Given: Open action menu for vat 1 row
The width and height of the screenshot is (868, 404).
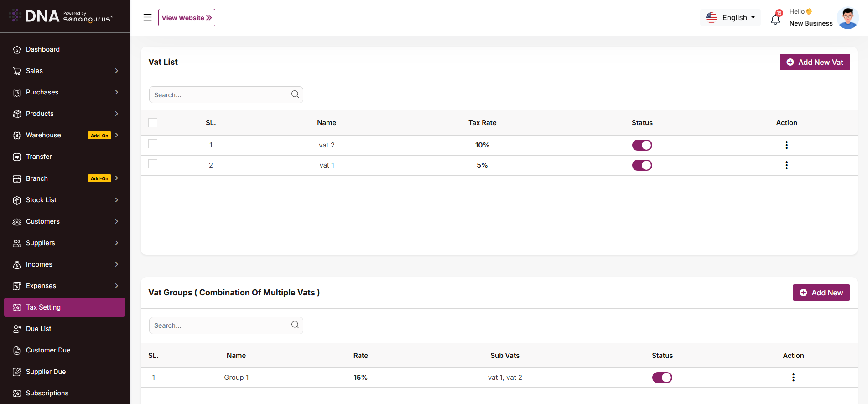Looking at the screenshot, I should [786, 165].
